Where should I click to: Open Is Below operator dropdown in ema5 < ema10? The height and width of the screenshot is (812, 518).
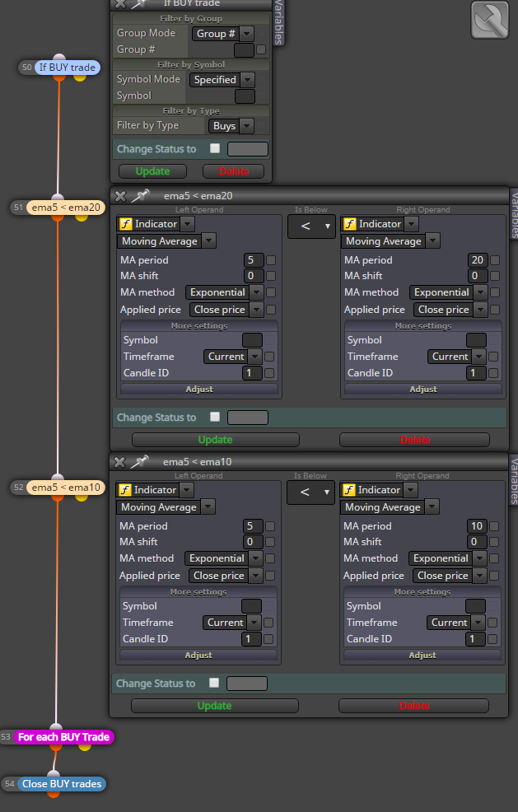[x=310, y=492]
